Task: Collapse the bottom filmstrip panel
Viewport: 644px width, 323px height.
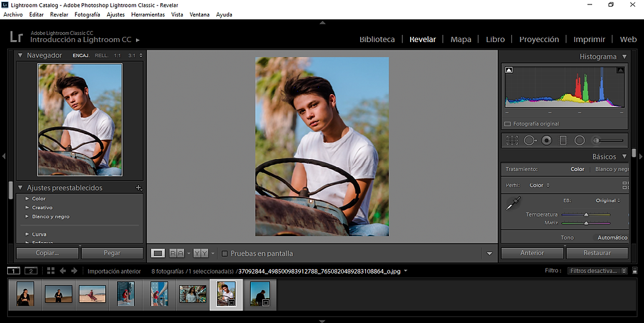Action: tap(322, 321)
